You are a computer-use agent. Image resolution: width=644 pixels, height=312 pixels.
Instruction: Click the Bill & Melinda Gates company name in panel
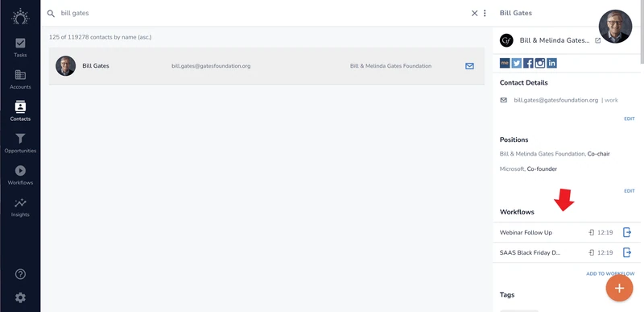(x=555, y=40)
